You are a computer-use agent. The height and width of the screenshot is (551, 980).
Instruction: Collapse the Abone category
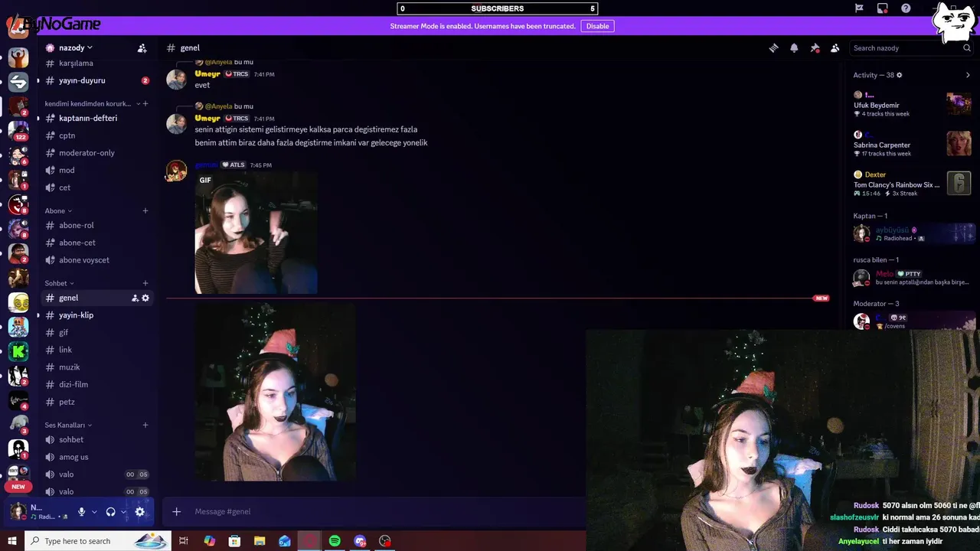[58, 210]
